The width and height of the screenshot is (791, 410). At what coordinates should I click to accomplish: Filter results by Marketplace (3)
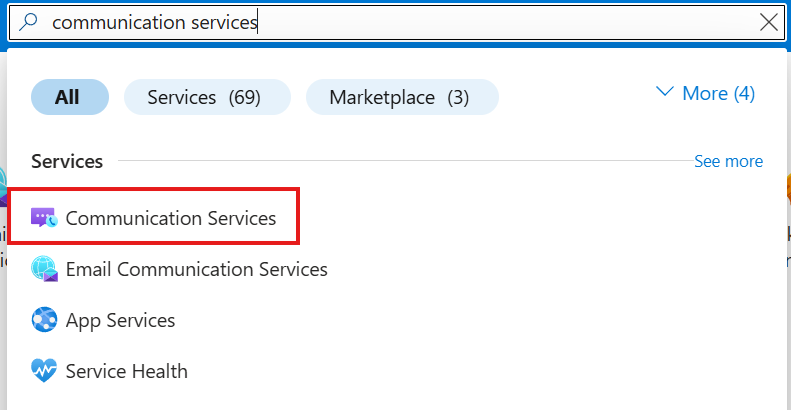[401, 97]
